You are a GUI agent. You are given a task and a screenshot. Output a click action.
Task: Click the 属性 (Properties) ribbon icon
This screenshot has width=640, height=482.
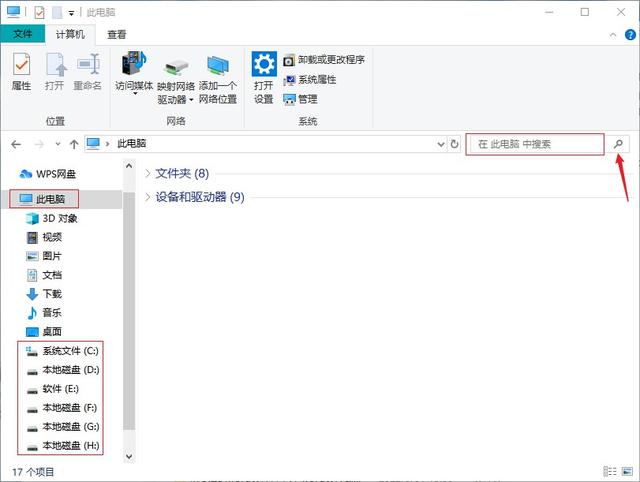[x=21, y=64]
